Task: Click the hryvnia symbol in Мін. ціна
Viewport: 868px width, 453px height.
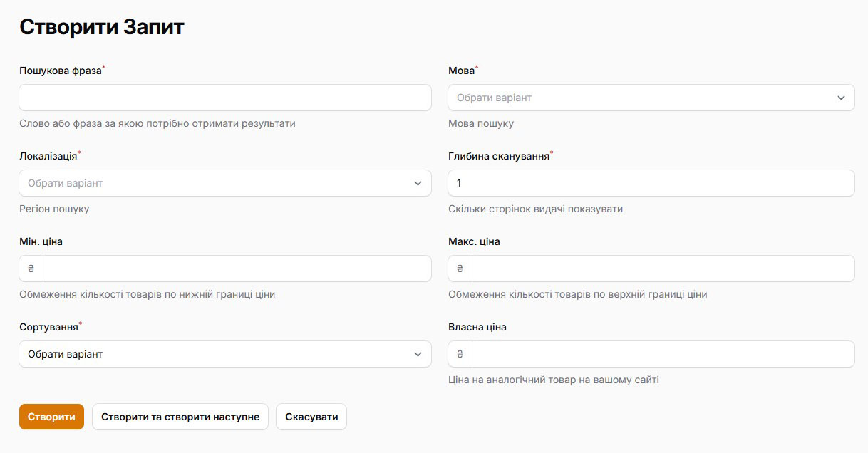Action: coord(31,269)
